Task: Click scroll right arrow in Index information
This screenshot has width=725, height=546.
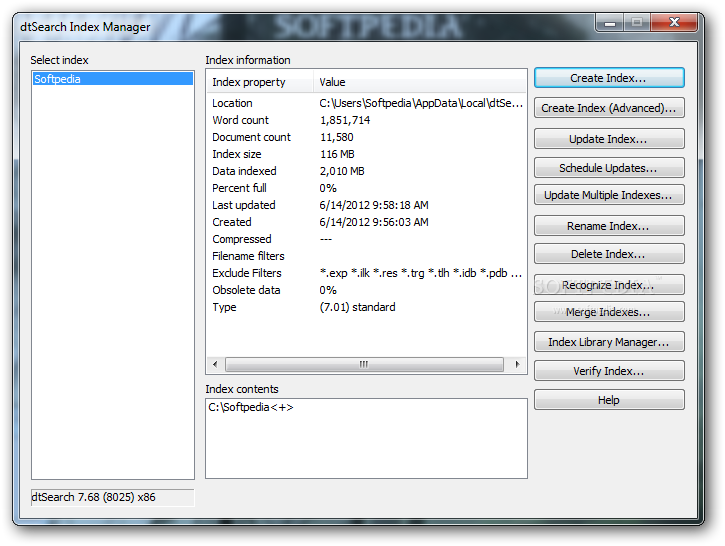Action: (x=517, y=364)
